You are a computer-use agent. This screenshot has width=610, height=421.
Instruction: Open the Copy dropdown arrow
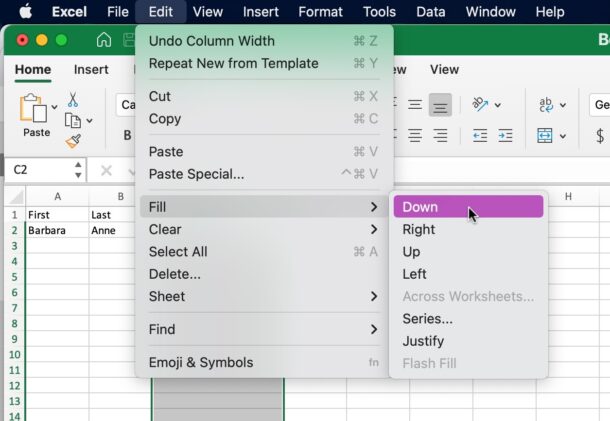89,121
